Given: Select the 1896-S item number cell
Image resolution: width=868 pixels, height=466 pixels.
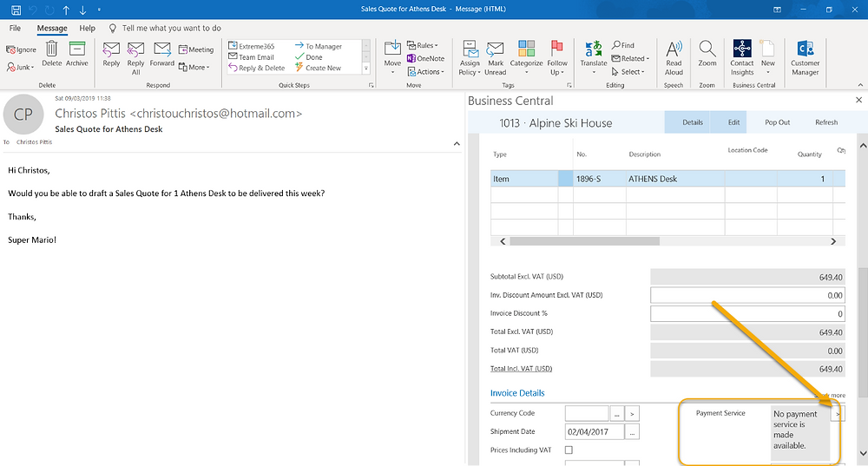Looking at the screenshot, I should pos(598,179).
